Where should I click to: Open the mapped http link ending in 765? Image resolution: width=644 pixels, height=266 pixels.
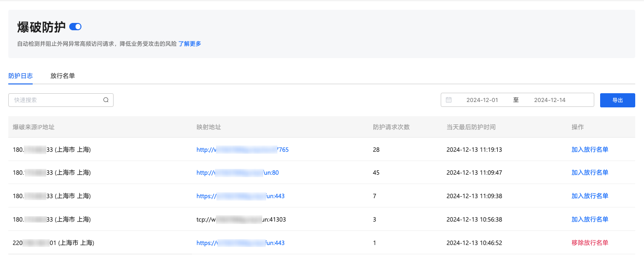pos(242,150)
